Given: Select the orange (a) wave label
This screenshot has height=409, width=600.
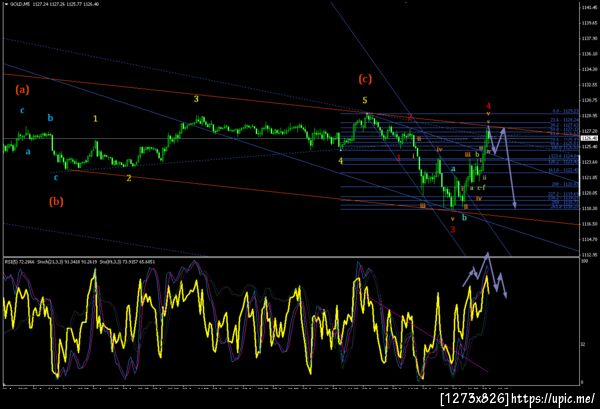Looking at the screenshot, I should tap(22, 90).
